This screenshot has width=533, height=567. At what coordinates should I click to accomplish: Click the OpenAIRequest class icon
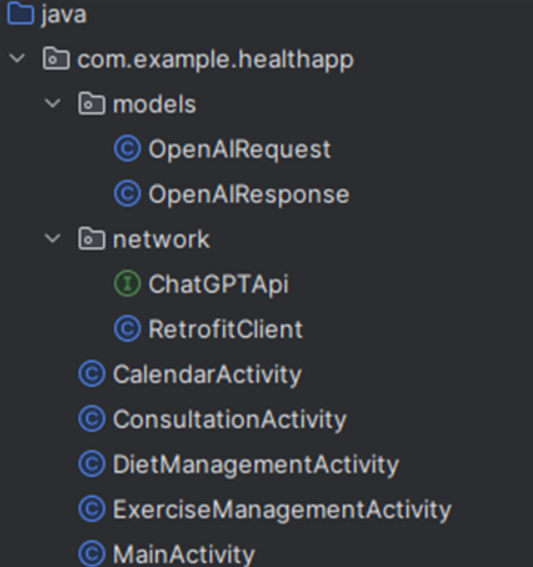click(x=127, y=149)
